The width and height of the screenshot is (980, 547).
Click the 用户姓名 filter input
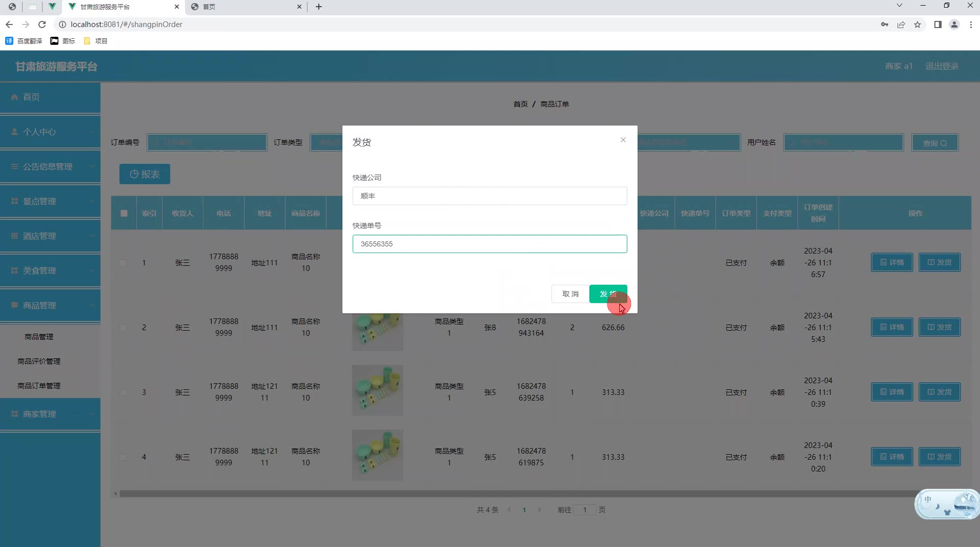click(x=843, y=142)
